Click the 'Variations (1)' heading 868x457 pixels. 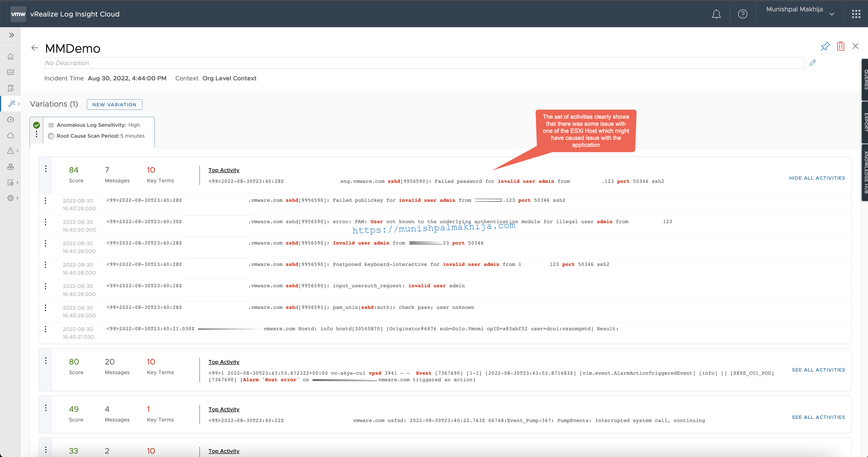coord(54,104)
